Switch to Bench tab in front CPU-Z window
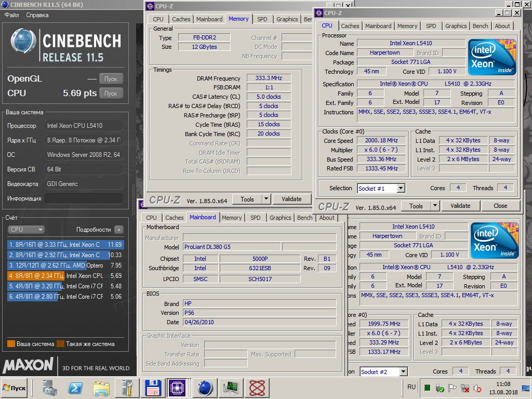This screenshot has width=532, height=399. pyautogui.click(x=480, y=26)
